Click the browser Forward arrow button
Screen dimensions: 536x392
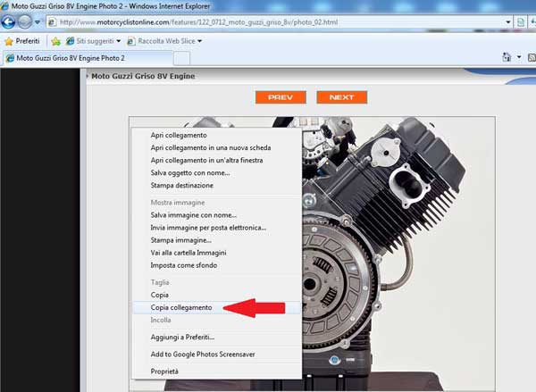(x=25, y=22)
